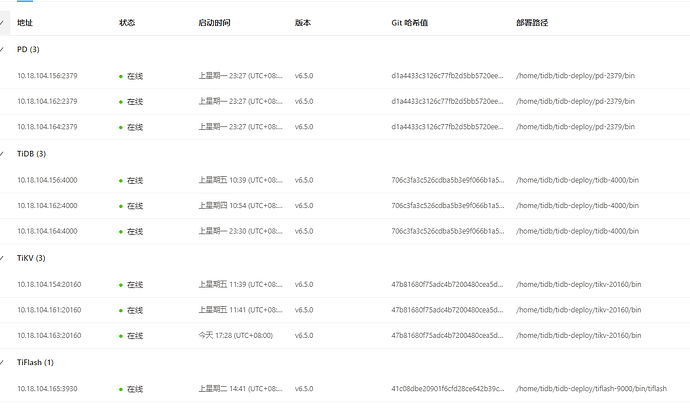Viewport: 690px width, 415px height.
Task: Click deploy path tidb-4000/bin of 10.18.104.156:4000
Action: coord(577,180)
